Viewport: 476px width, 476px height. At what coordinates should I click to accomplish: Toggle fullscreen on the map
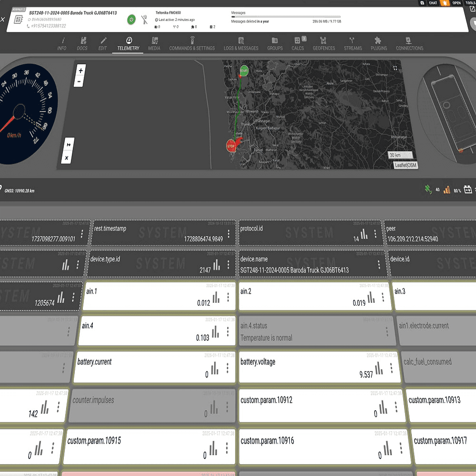click(x=395, y=68)
